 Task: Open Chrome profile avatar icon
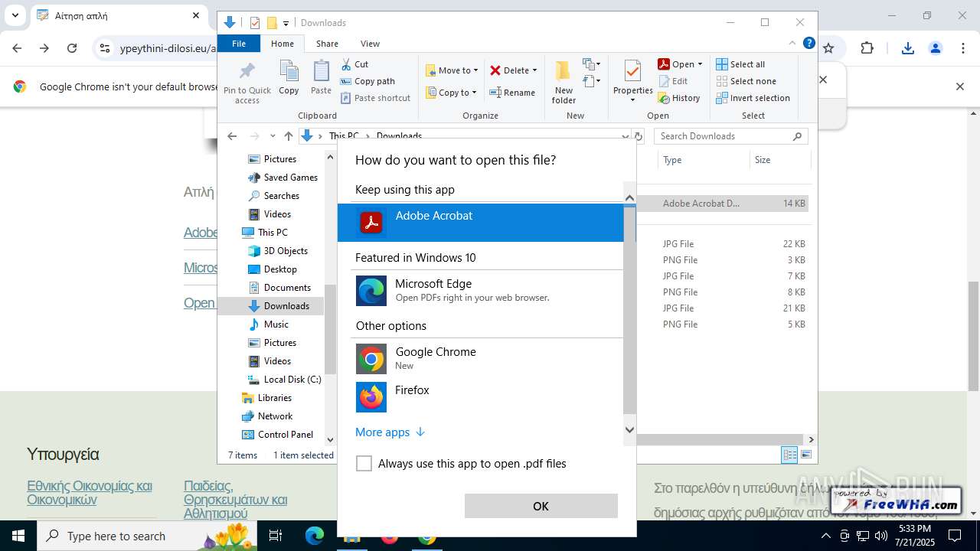pyautogui.click(x=936, y=48)
